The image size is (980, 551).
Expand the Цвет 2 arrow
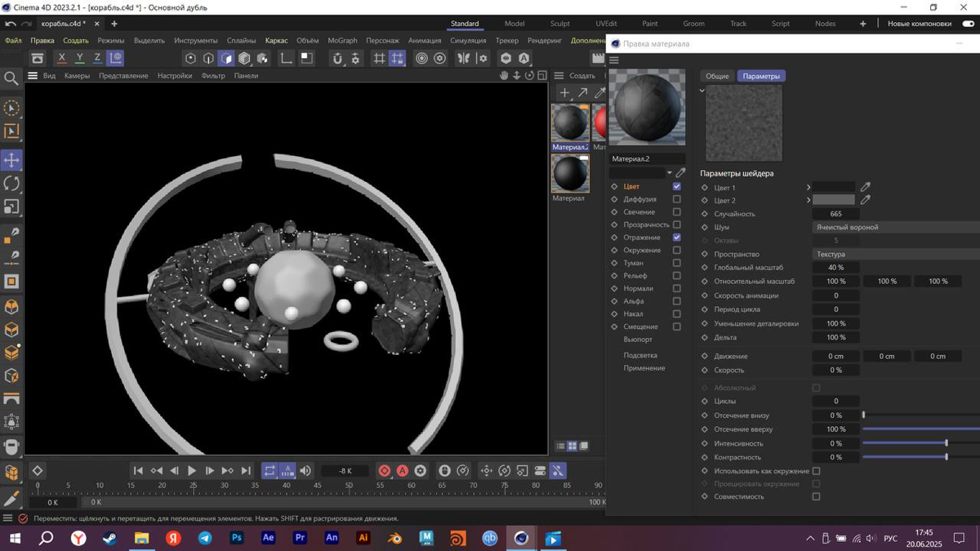pos(808,200)
